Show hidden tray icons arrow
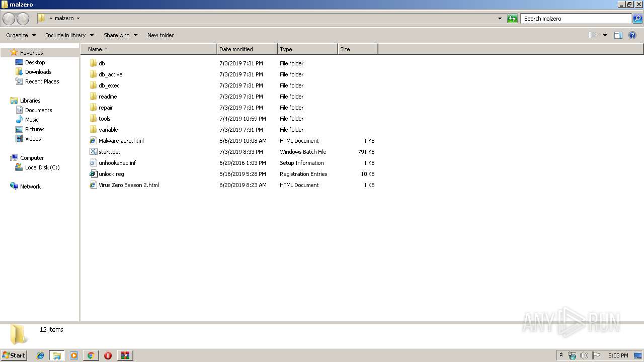644x362 pixels. click(x=561, y=355)
